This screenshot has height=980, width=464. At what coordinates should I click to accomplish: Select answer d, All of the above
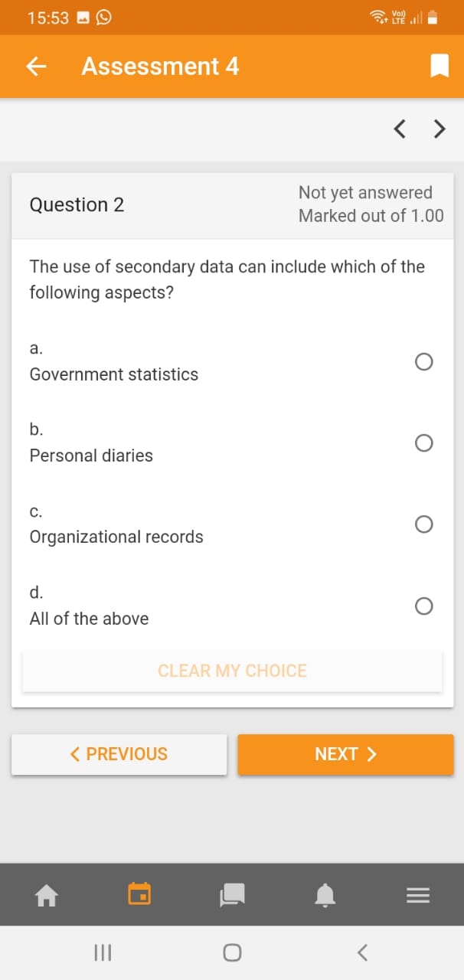pos(423,606)
